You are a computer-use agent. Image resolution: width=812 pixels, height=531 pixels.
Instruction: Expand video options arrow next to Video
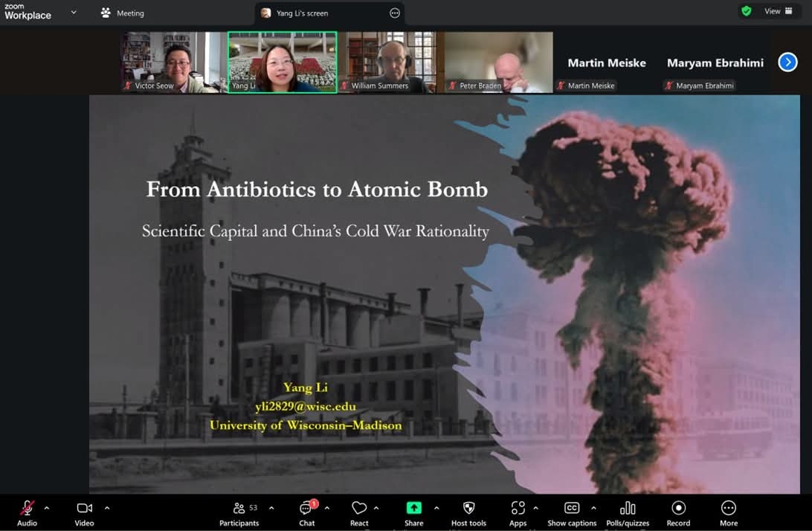click(x=107, y=508)
